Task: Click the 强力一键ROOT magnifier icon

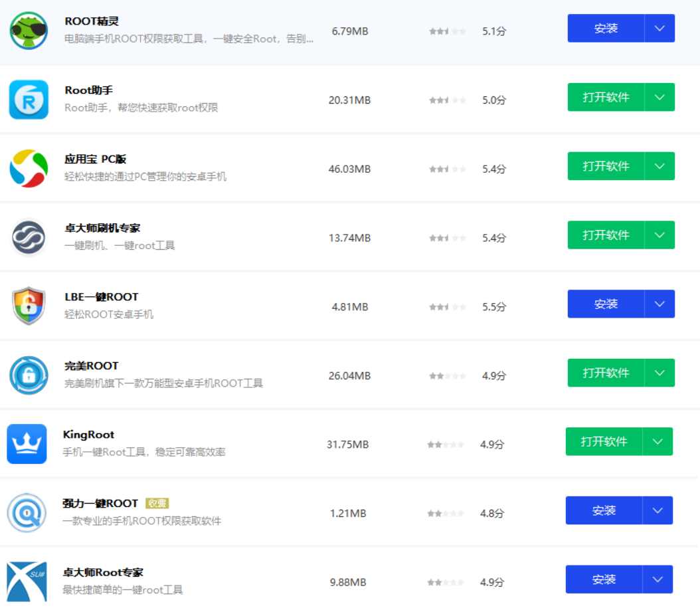Action: (x=27, y=512)
